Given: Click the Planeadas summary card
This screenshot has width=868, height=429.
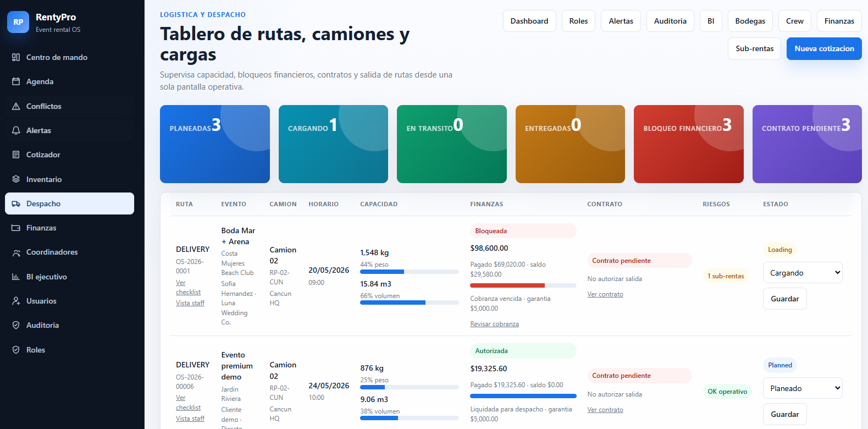Looking at the screenshot, I should (x=215, y=144).
